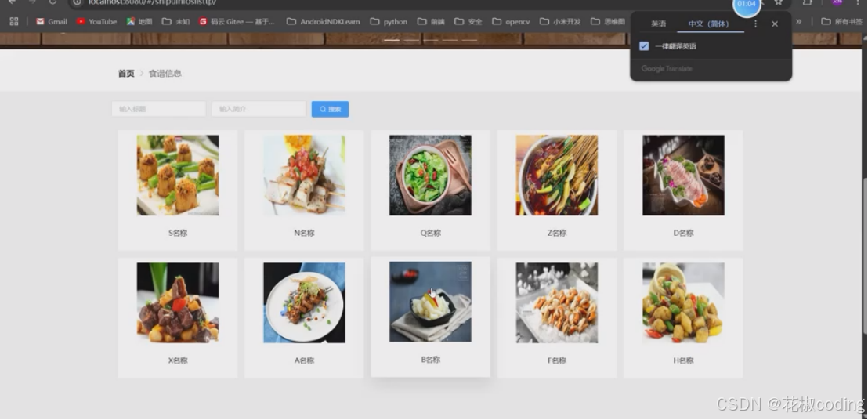868x420 pixels.
Task: Open the H名称 recipe thumbnail
Action: [x=683, y=302]
